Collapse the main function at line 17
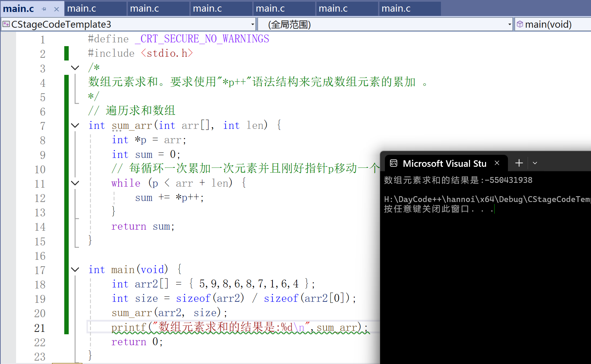The width and height of the screenshot is (591, 364). 75,270
